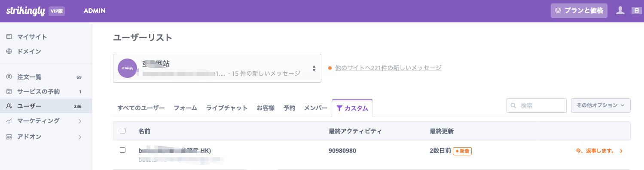Check the first user row checkbox

point(123,150)
